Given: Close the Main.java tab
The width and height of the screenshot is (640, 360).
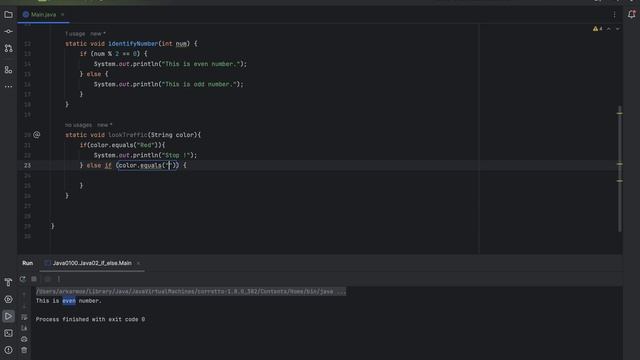Looking at the screenshot, I should 62,15.
